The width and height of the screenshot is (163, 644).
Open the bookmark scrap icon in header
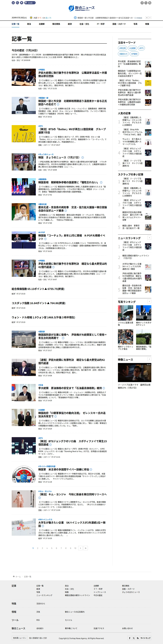(22, 3)
